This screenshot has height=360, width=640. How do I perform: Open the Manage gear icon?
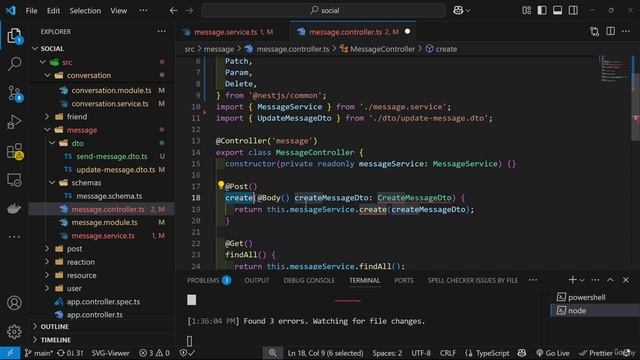[14, 331]
